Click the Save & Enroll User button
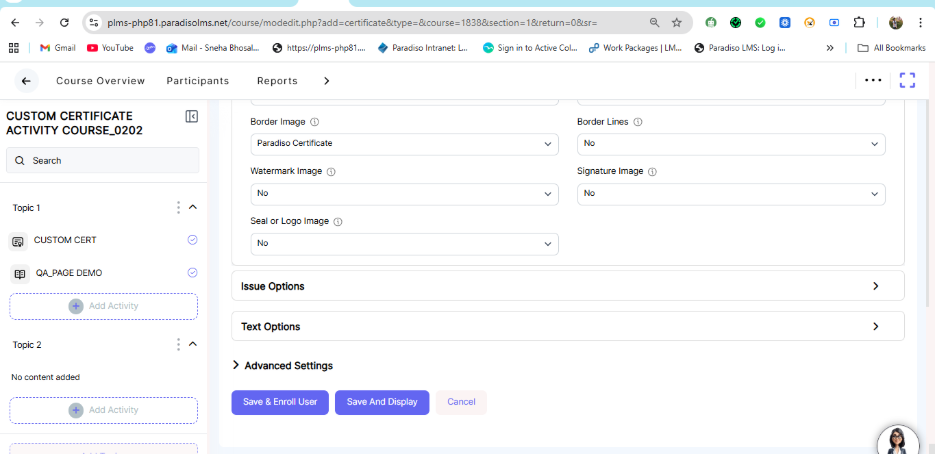Viewport: 936px width, 454px height. (x=280, y=402)
